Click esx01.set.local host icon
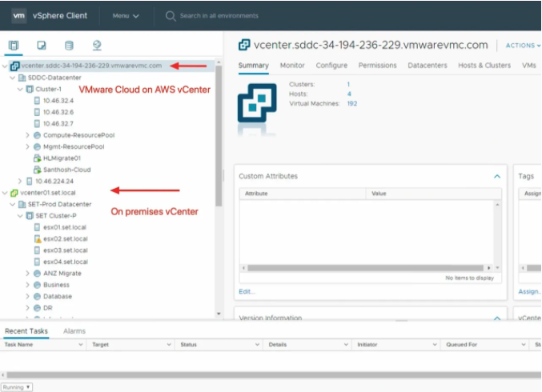This screenshot has height=392, width=542. coord(37,227)
